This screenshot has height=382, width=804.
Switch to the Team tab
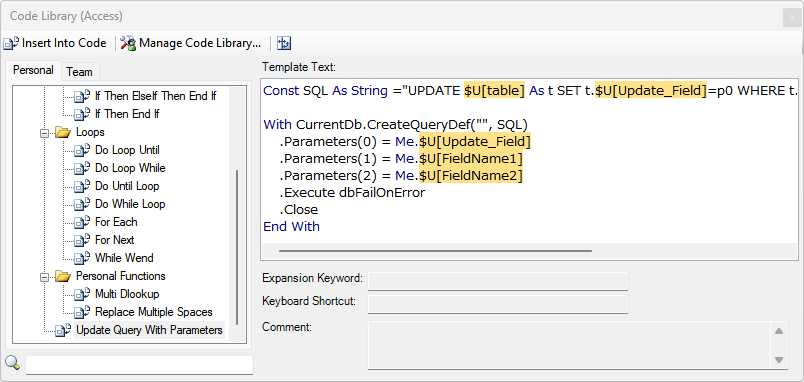click(79, 72)
